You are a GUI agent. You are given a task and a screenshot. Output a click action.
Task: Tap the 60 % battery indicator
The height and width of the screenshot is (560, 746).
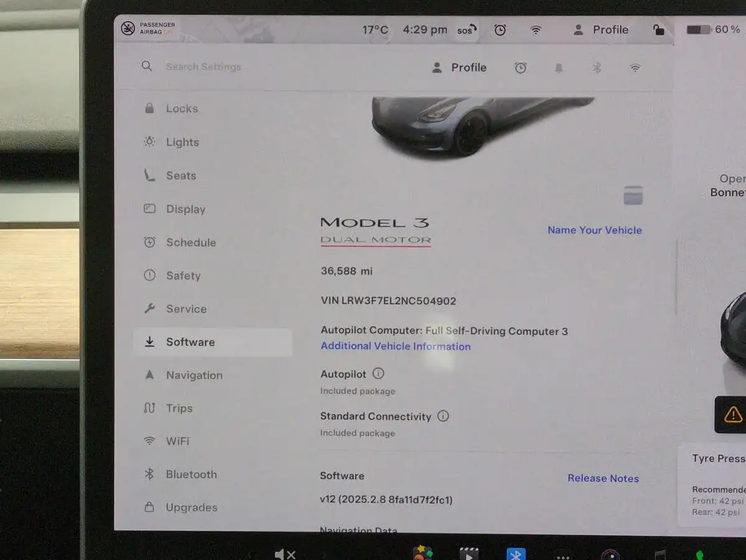[712, 29]
